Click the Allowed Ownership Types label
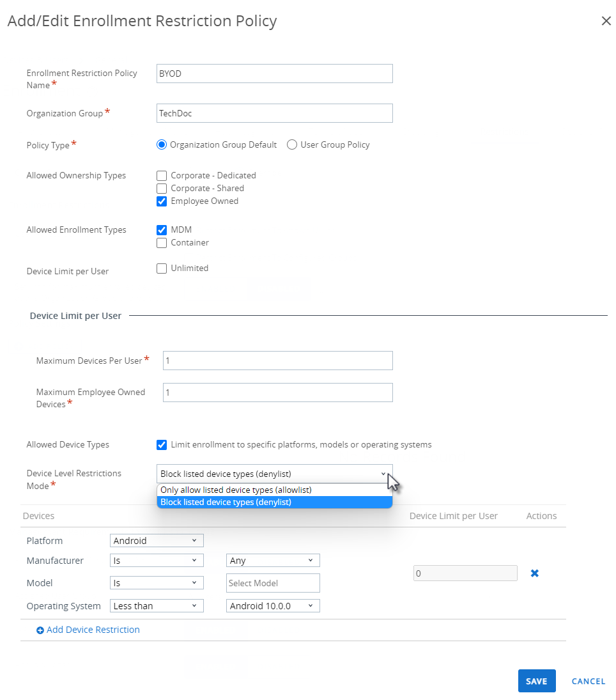 76,175
